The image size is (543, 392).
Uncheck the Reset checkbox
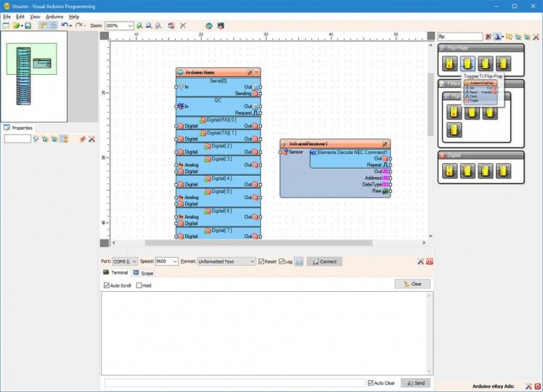click(x=262, y=261)
